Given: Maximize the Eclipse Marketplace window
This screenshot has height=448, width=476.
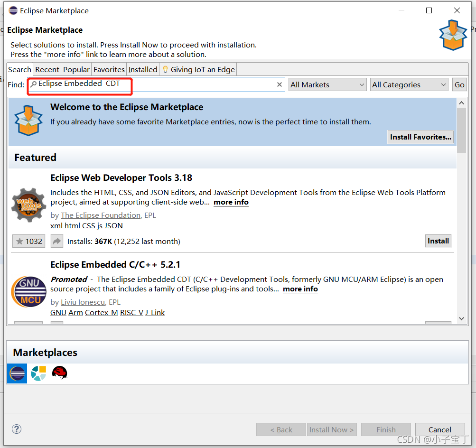Looking at the screenshot, I should point(429,10).
